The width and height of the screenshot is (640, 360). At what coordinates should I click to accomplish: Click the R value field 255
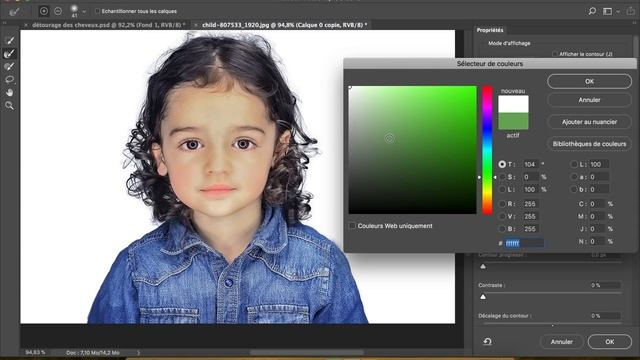point(531,204)
